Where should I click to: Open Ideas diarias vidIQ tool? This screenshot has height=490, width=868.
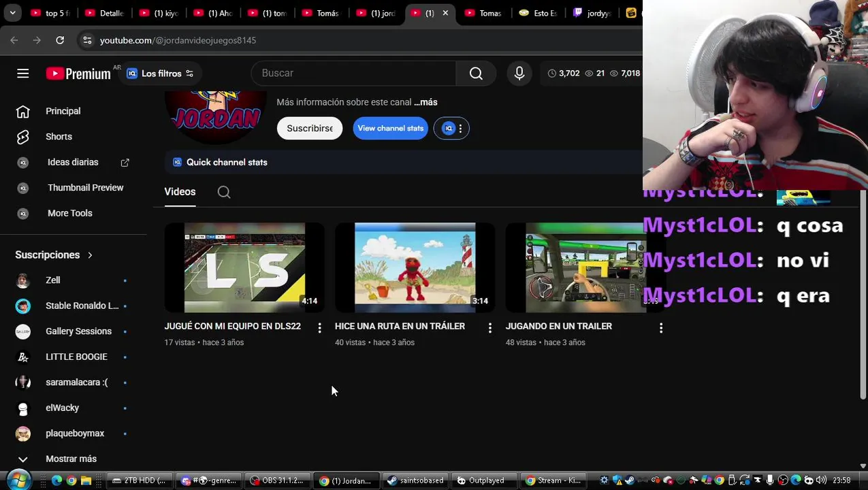(73, 162)
